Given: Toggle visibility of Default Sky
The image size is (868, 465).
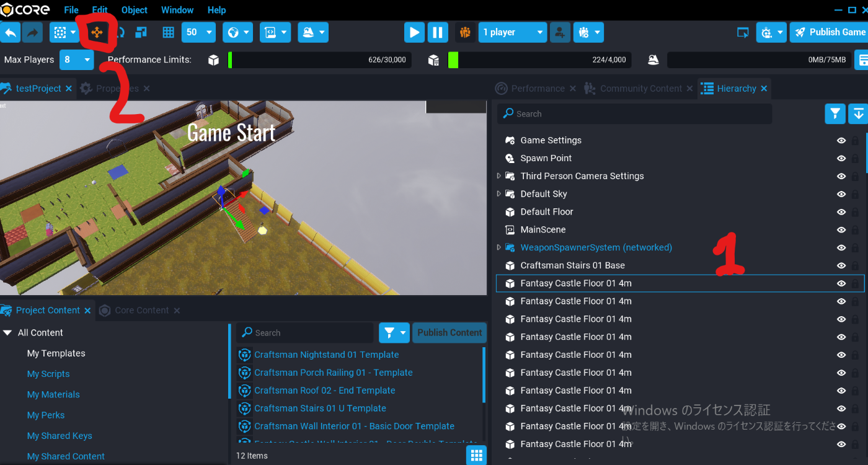Looking at the screenshot, I should click(x=841, y=194).
